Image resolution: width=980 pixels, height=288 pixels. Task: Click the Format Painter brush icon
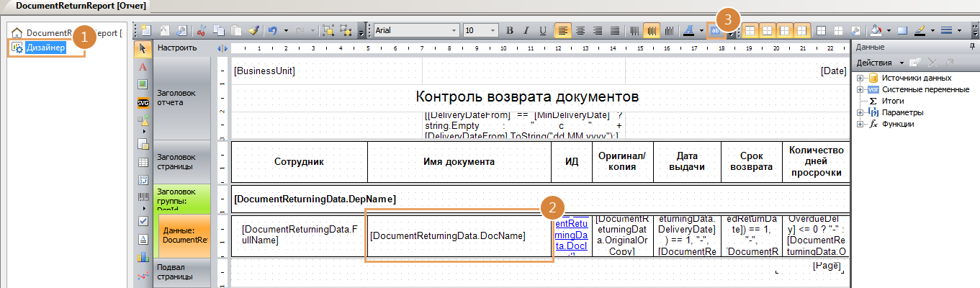click(253, 31)
